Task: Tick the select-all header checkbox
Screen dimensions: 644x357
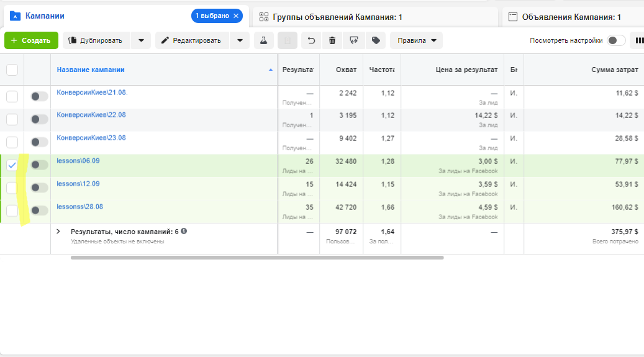Action: pyautogui.click(x=12, y=70)
